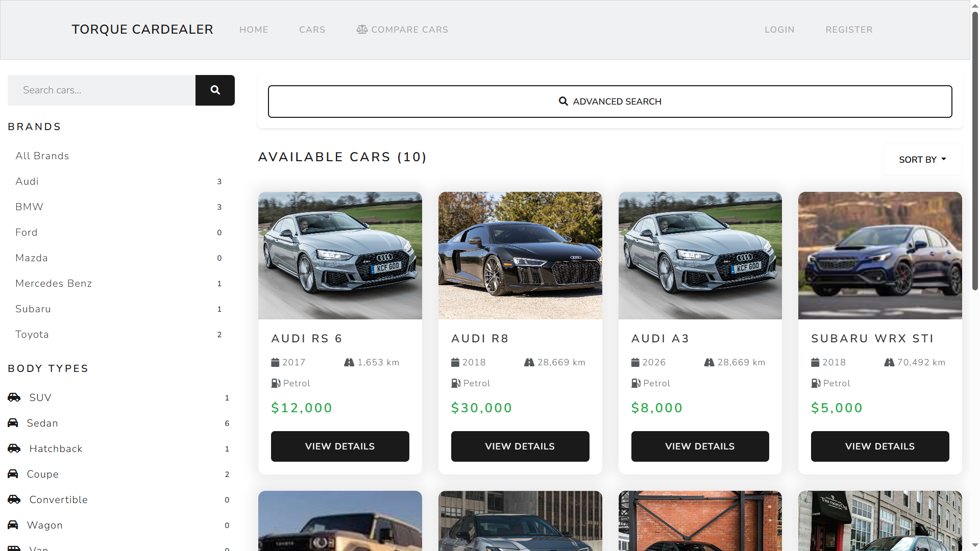The height and width of the screenshot is (551, 980).
Task: Select the Coupe car icon
Action: (12, 474)
